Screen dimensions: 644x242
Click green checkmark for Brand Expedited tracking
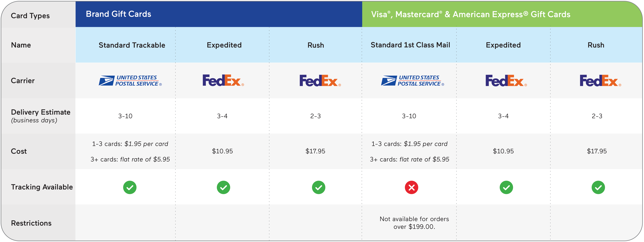click(223, 187)
